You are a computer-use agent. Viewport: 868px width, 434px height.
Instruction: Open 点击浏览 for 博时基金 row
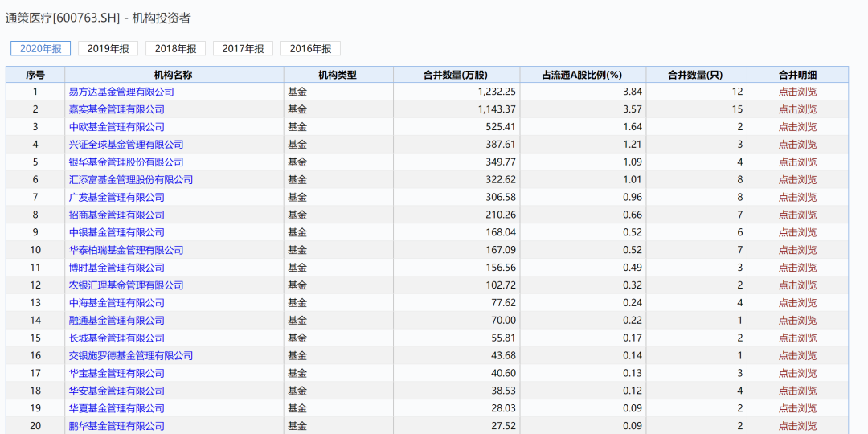[798, 268]
